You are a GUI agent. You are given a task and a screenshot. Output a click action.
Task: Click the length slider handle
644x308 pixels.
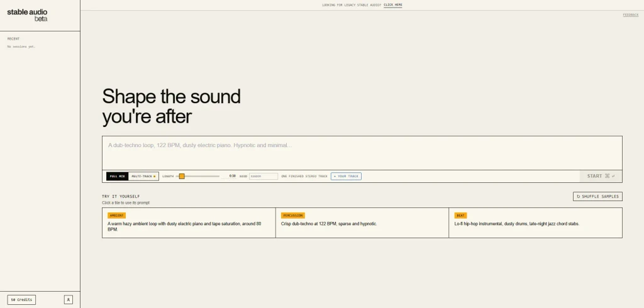click(x=182, y=176)
